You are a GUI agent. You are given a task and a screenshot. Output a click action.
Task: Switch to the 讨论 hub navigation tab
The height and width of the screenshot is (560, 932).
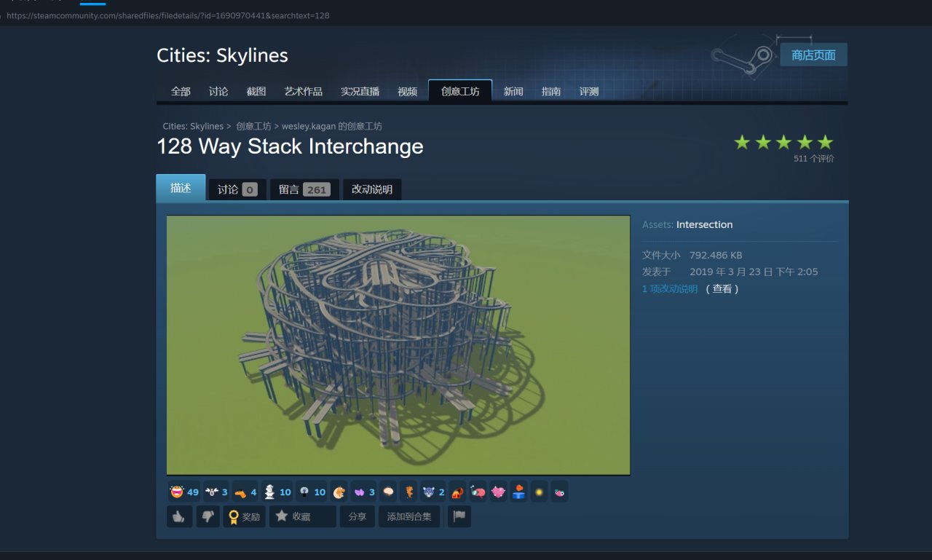[218, 91]
